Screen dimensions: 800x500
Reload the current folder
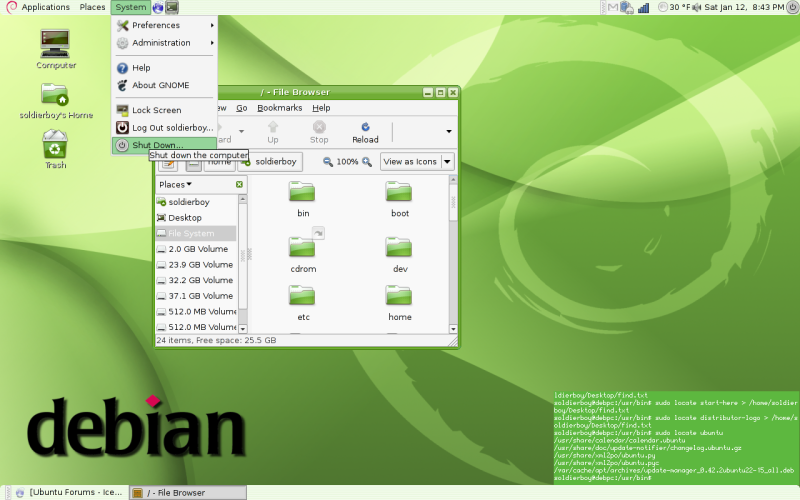pos(365,132)
